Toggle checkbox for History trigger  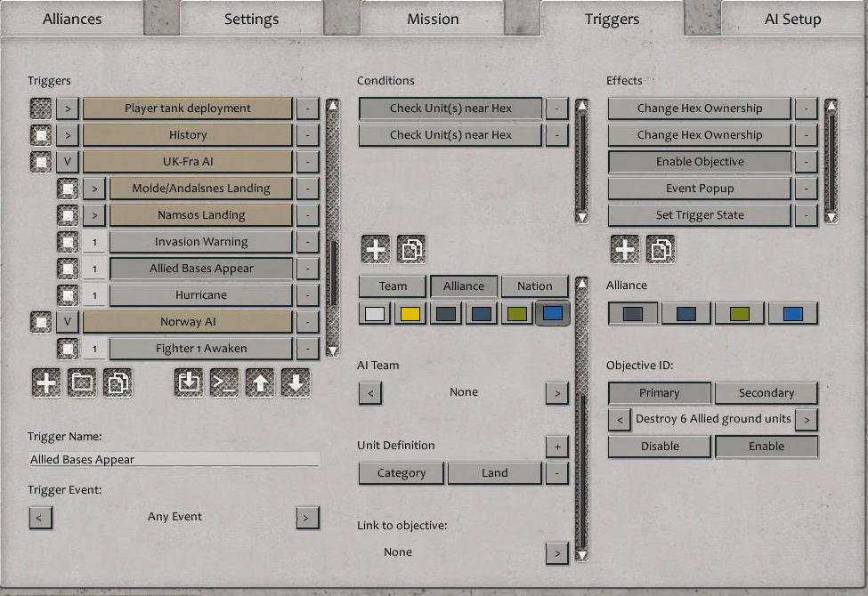pos(40,135)
